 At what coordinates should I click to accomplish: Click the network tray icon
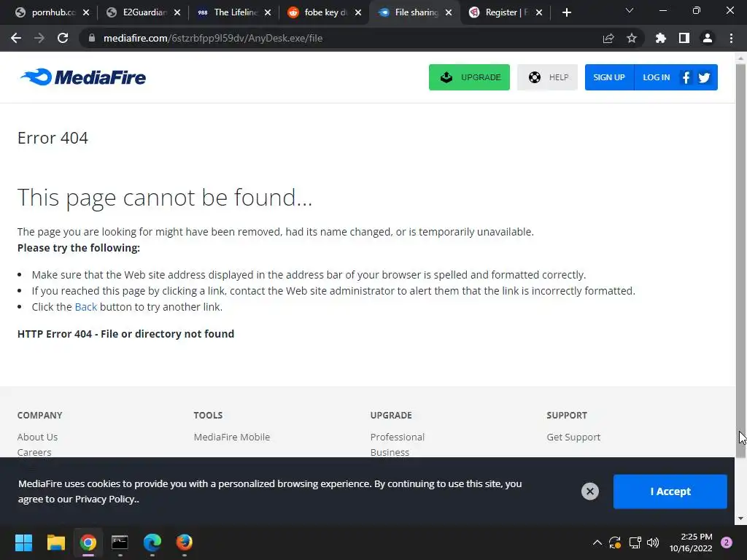pos(635,542)
